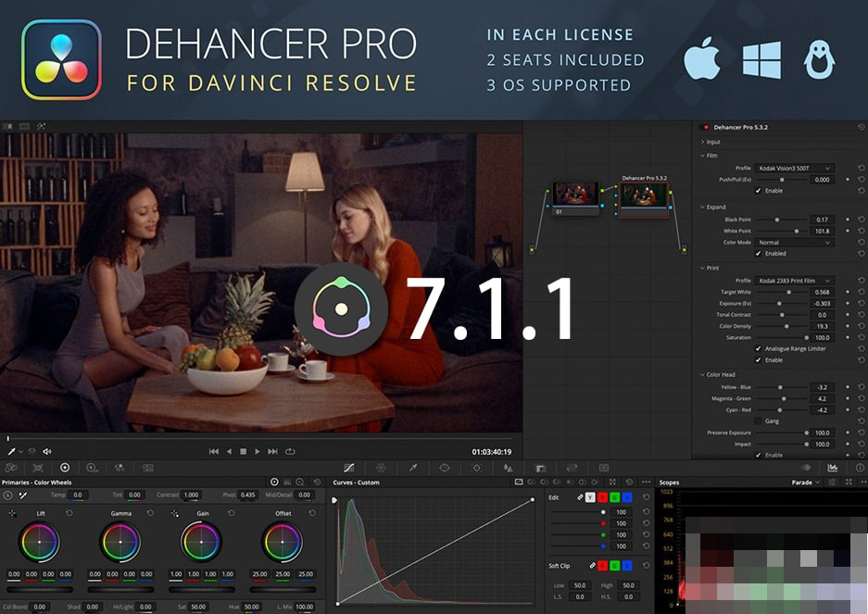Collapse the Film section

coord(702,156)
